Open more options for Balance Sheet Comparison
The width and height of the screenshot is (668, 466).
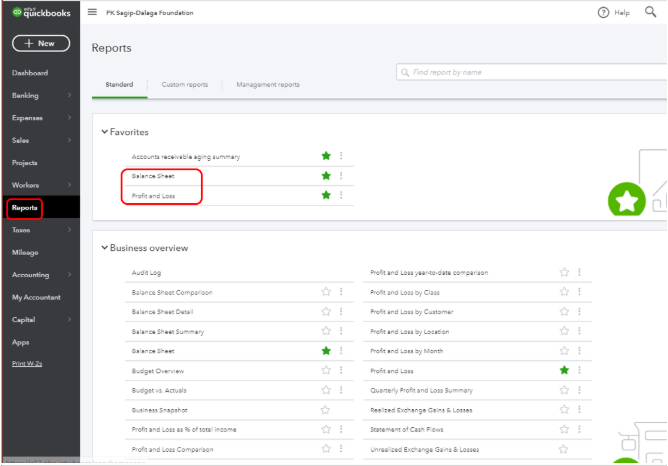point(341,292)
